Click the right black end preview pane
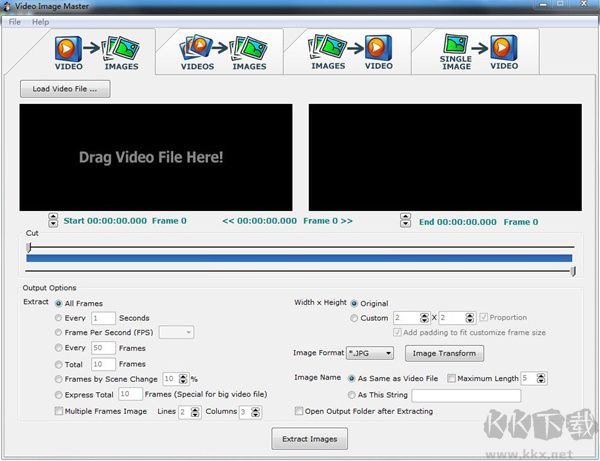The height and width of the screenshot is (461, 600). pyautogui.click(x=445, y=157)
